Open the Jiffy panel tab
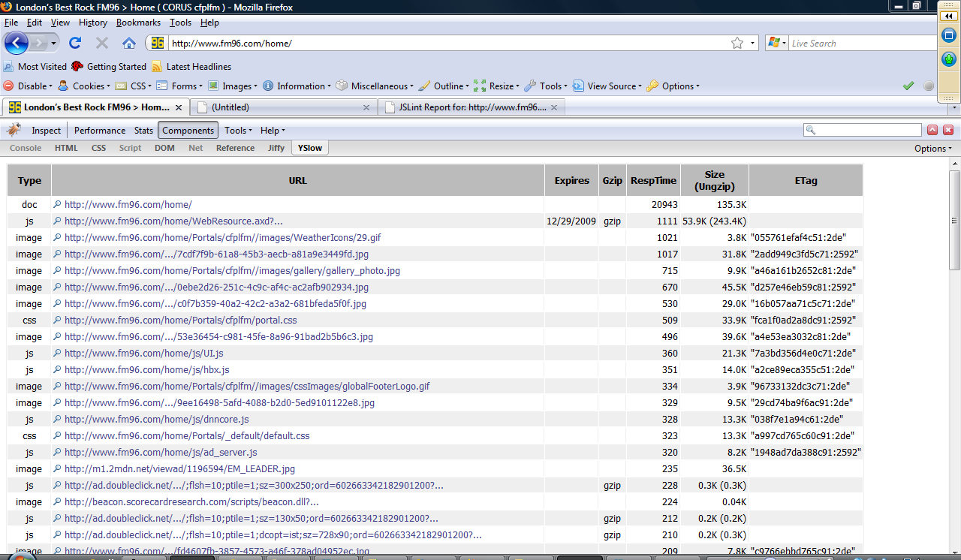The width and height of the screenshot is (961, 560). click(x=276, y=148)
